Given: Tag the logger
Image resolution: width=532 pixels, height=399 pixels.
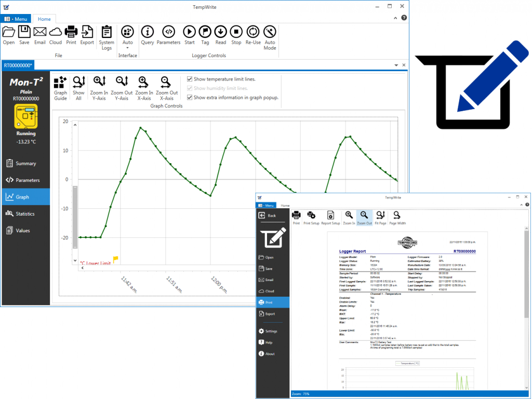Looking at the screenshot, I should point(205,35).
